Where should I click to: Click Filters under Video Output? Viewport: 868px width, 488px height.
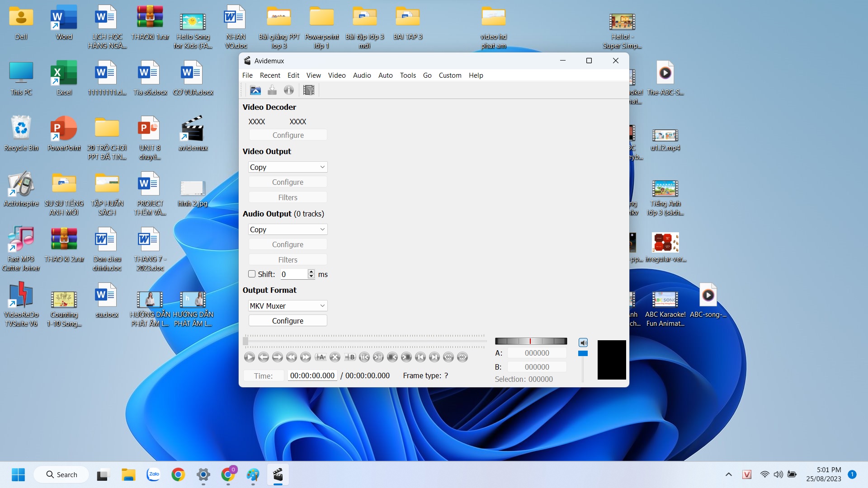pyautogui.click(x=288, y=197)
